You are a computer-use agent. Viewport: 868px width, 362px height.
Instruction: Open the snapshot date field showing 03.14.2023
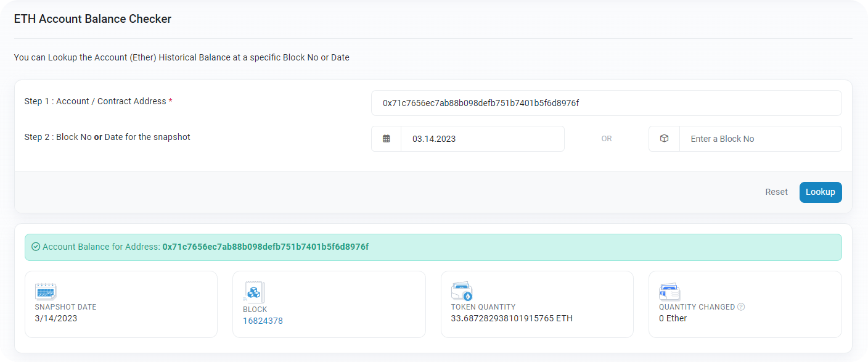coord(482,139)
